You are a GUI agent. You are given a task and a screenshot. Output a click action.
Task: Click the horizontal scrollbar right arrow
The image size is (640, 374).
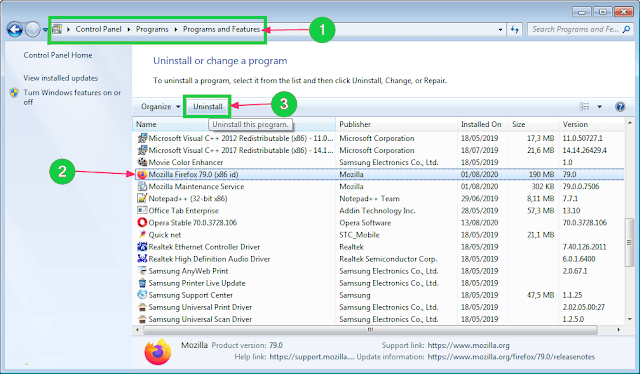click(619, 329)
